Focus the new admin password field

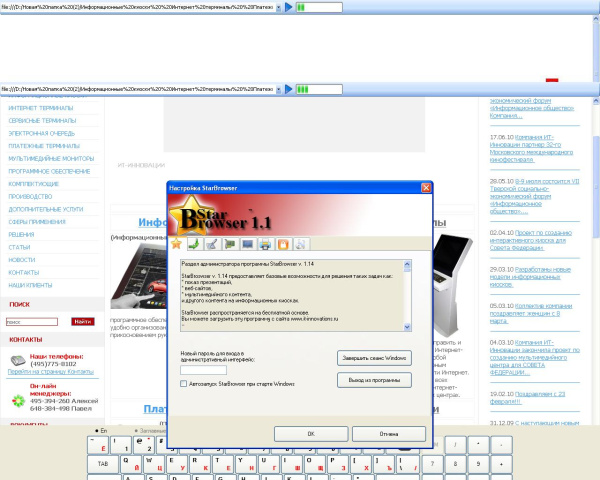tap(203, 370)
